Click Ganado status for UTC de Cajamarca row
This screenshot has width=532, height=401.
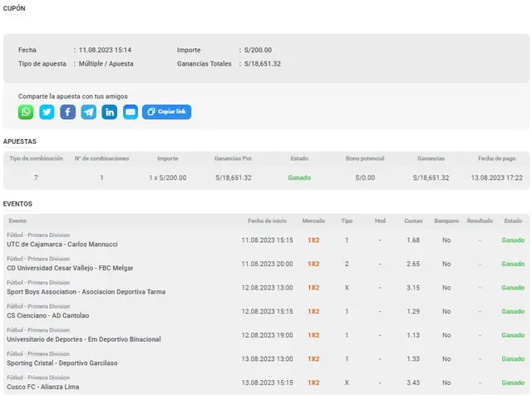point(513,240)
